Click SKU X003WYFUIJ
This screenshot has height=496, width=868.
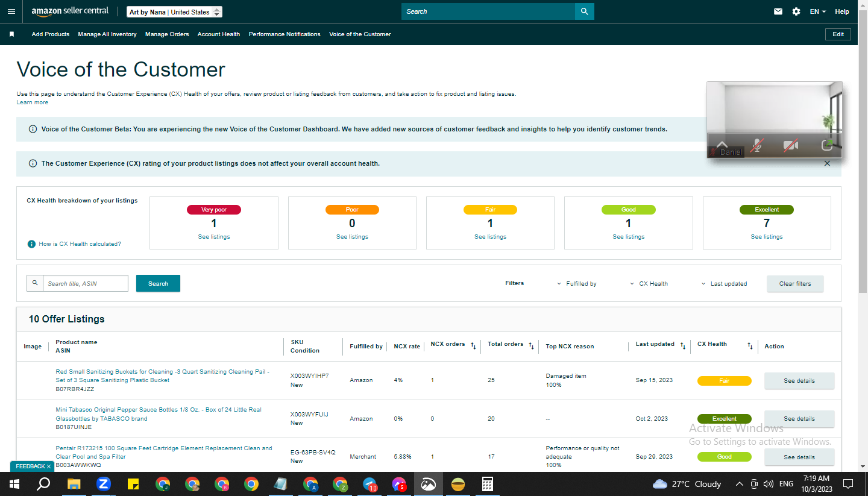(x=309, y=415)
